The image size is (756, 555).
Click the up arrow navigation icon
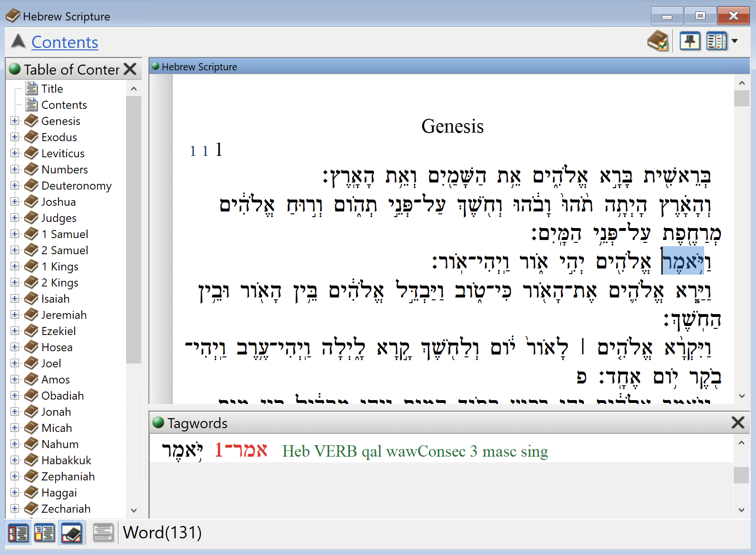18,41
